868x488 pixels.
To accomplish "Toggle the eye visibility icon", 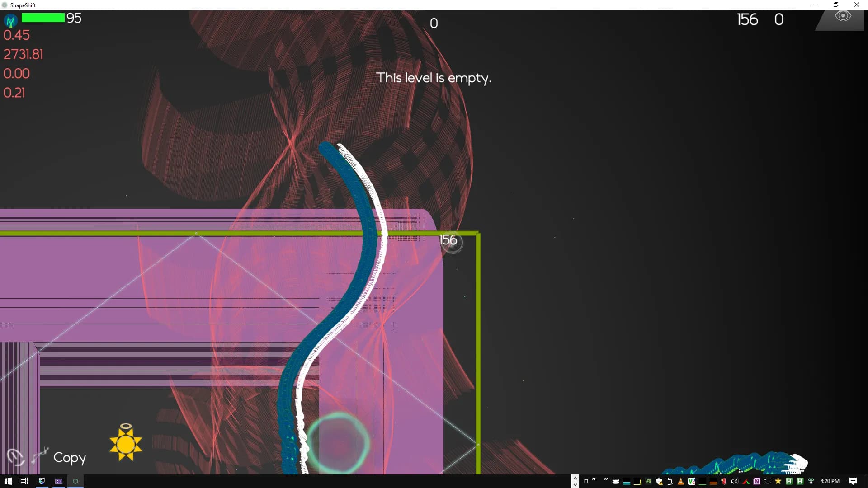I will click(x=843, y=16).
